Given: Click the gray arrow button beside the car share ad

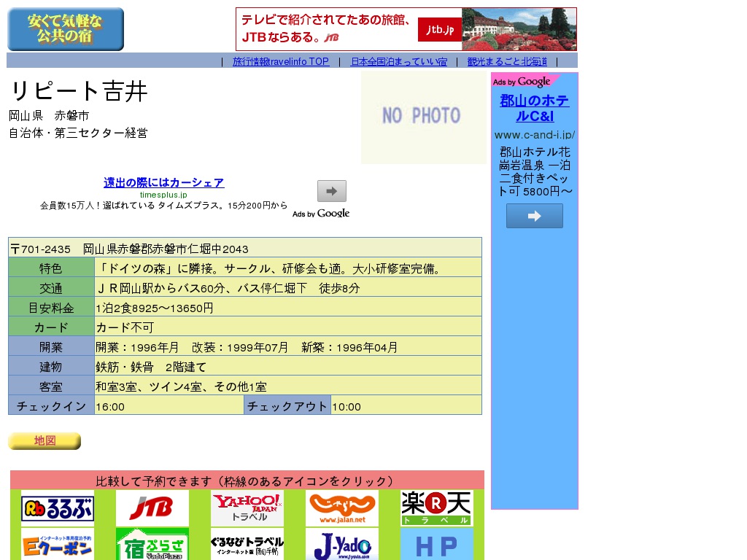Looking at the screenshot, I should click(x=332, y=191).
